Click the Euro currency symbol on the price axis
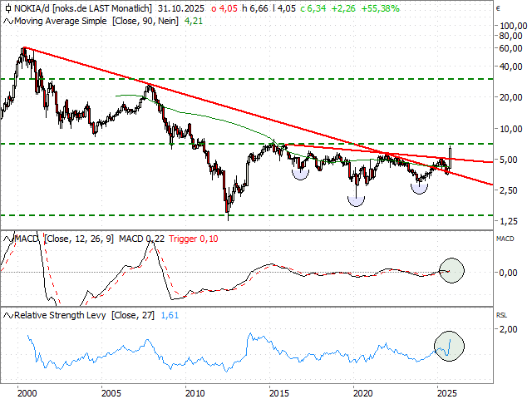 tap(498, 9)
